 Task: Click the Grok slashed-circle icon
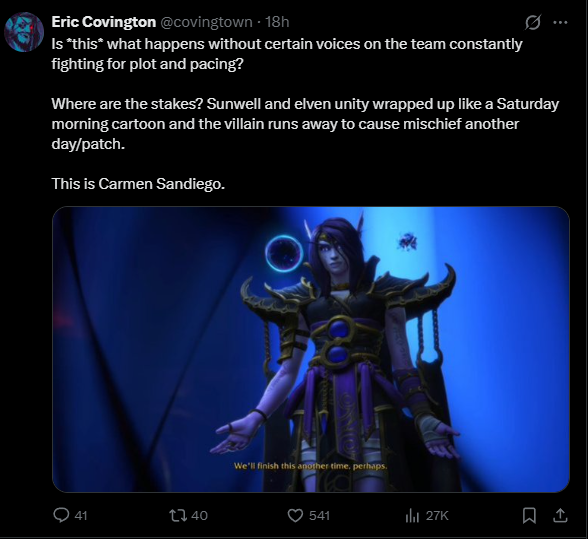point(532,23)
